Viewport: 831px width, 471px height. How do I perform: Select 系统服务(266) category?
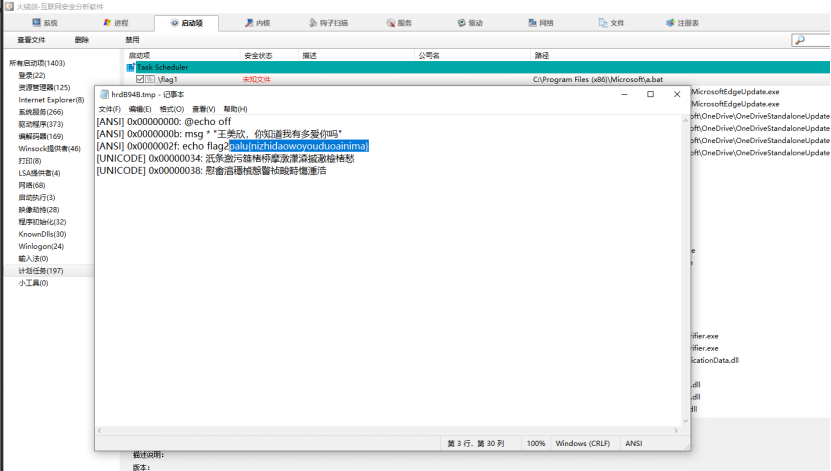[41, 112]
